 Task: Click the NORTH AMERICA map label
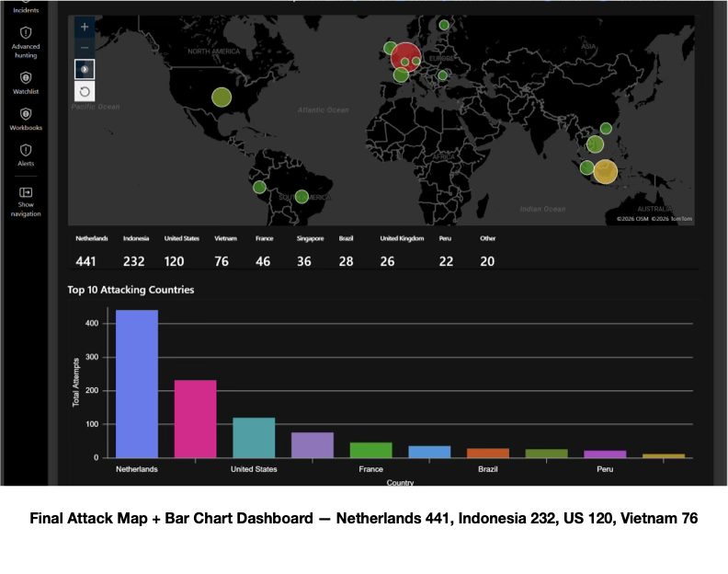click(x=213, y=52)
